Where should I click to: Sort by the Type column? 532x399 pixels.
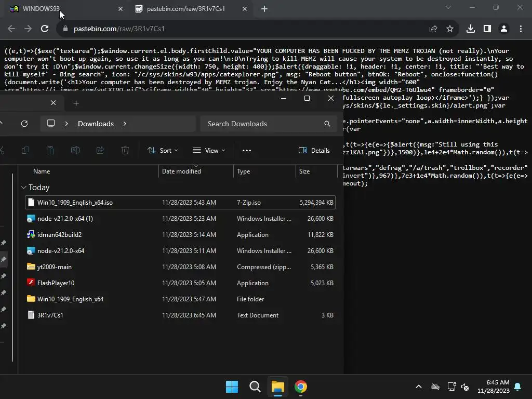(243, 171)
